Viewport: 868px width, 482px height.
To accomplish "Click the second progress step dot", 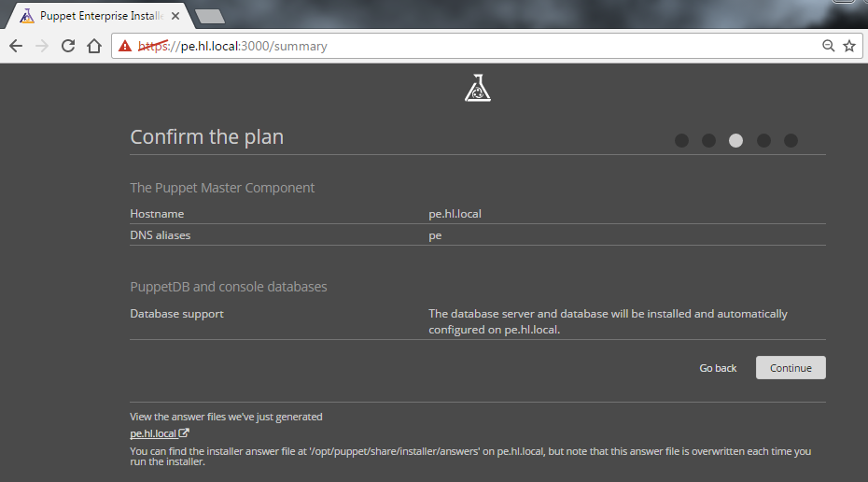I will [x=708, y=141].
